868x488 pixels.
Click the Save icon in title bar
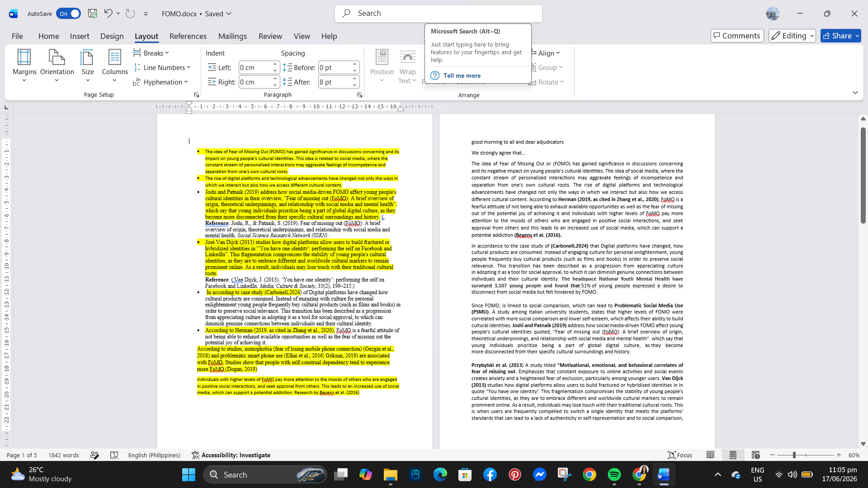[93, 14]
